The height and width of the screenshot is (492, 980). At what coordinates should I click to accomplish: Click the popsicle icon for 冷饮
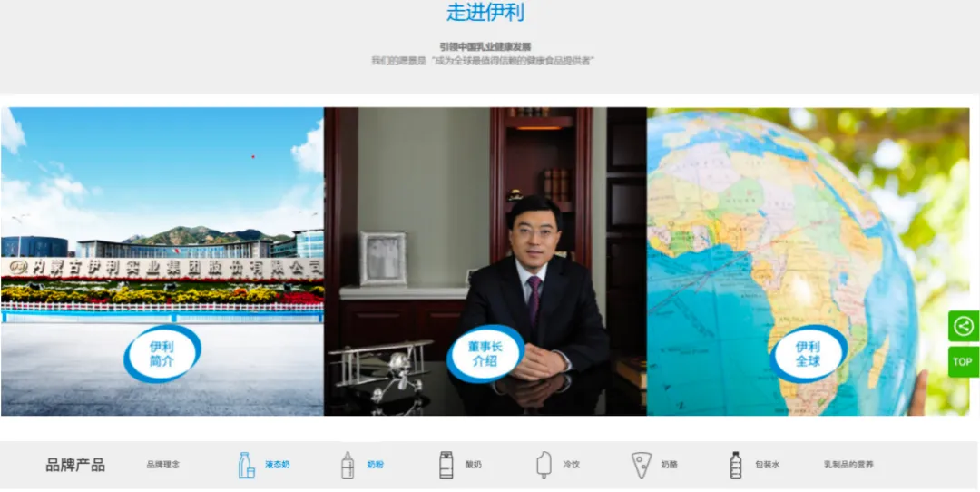tap(544, 466)
